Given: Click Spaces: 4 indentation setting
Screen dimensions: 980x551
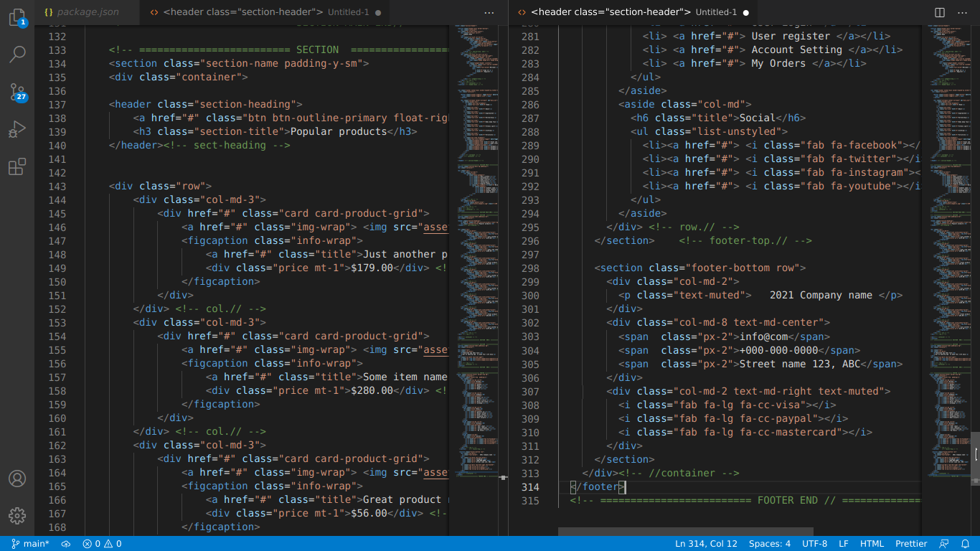Looking at the screenshot, I should coord(770,544).
